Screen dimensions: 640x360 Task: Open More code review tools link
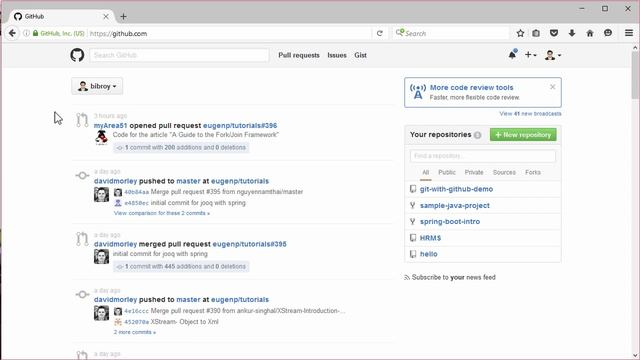click(x=471, y=87)
